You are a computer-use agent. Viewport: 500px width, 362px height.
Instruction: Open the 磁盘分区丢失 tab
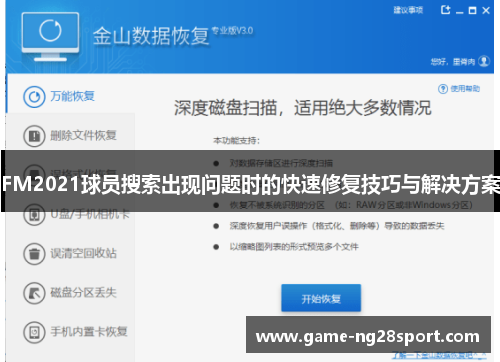pos(71,293)
